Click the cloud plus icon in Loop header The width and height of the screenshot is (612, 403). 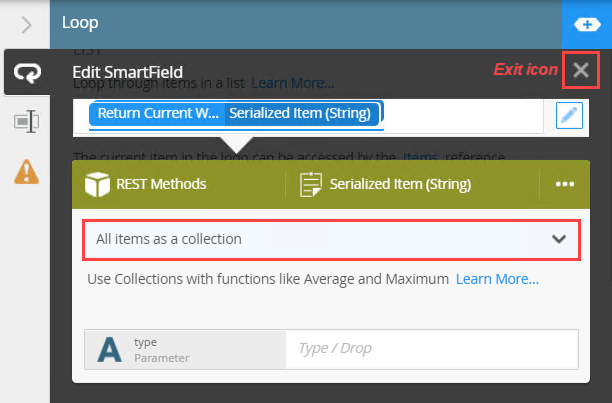(587, 23)
